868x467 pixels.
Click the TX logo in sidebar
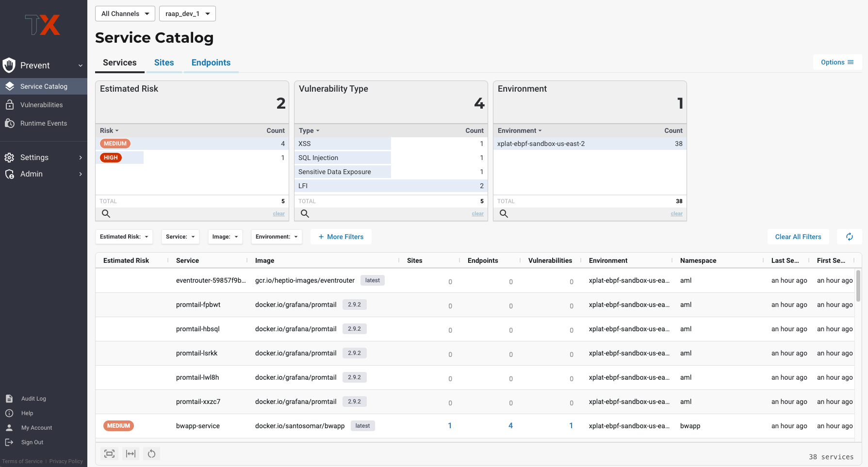click(x=43, y=25)
